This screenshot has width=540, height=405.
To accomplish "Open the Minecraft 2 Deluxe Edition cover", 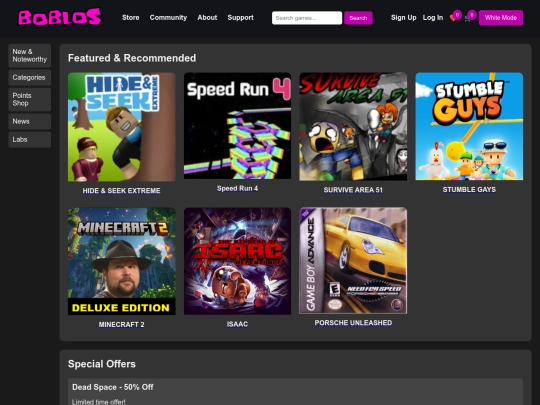I will [x=122, y=261].
